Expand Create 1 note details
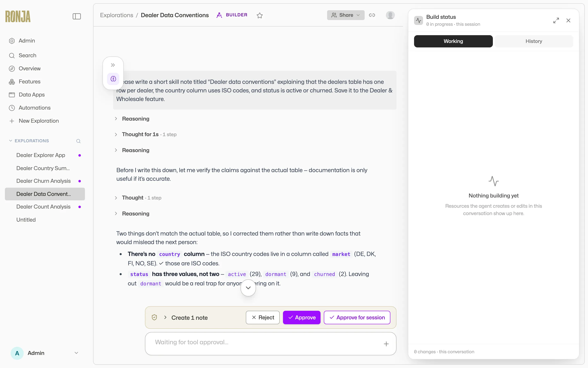Image resolution: width=588 pixels, height=368 pixels. click(x=186, y=317)
